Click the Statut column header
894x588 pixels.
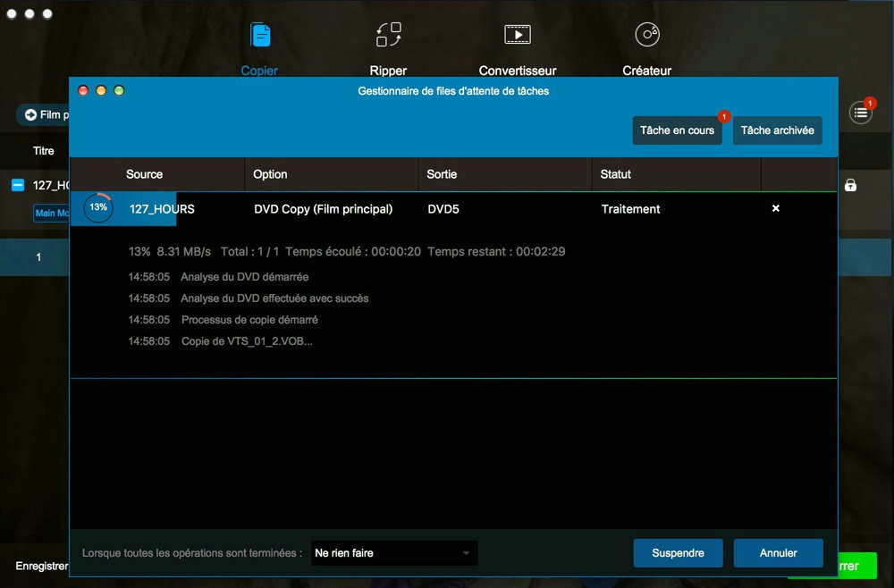coord(615,174)
